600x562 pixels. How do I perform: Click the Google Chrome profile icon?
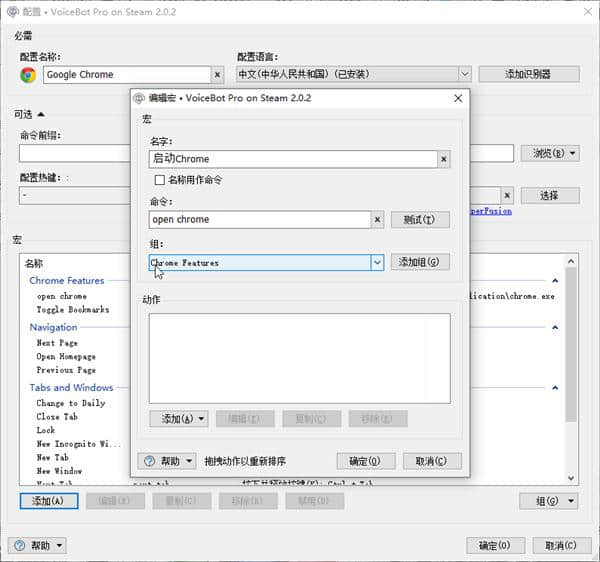click(x=28, y=74)
